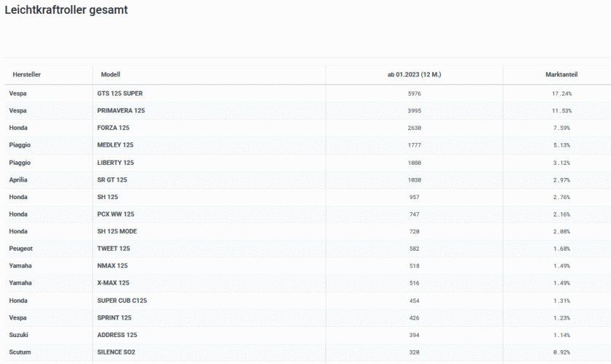This screenshot has height=364, width=611.
Task: Sort by ab 01.2023 (12 M.) header
Action: point(414,74)
